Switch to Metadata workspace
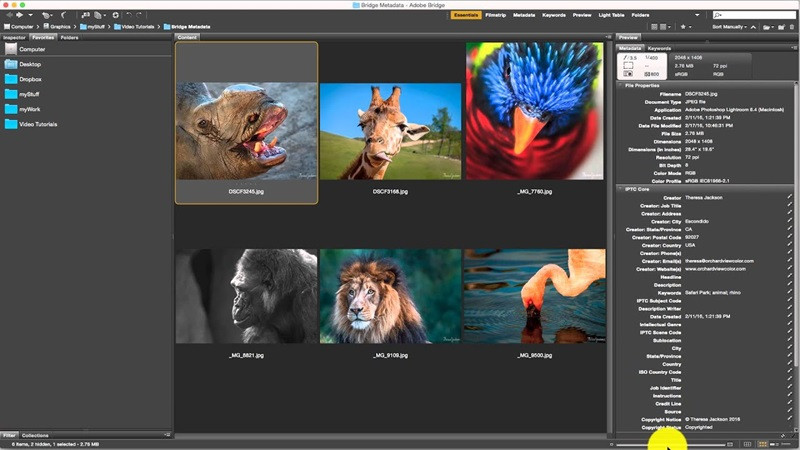Viewport: 800px width, 450px height. click(x=524, y=15)
